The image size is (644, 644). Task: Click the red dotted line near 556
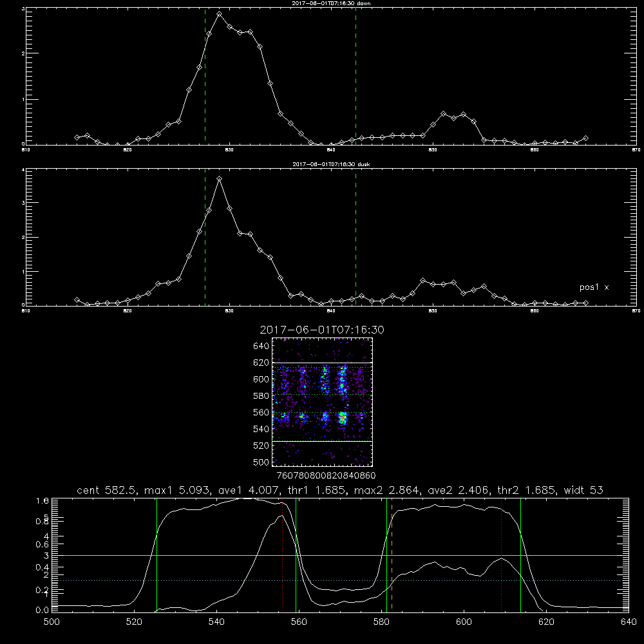click(x=282, y=556)
